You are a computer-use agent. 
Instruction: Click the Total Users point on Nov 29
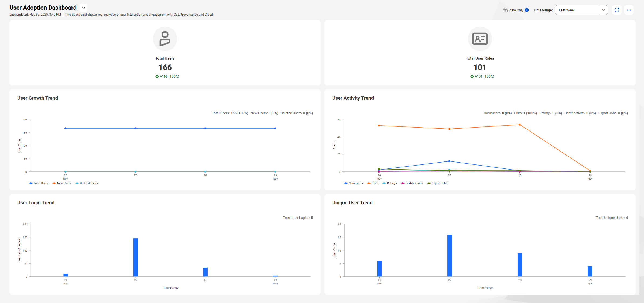point(275,128)
